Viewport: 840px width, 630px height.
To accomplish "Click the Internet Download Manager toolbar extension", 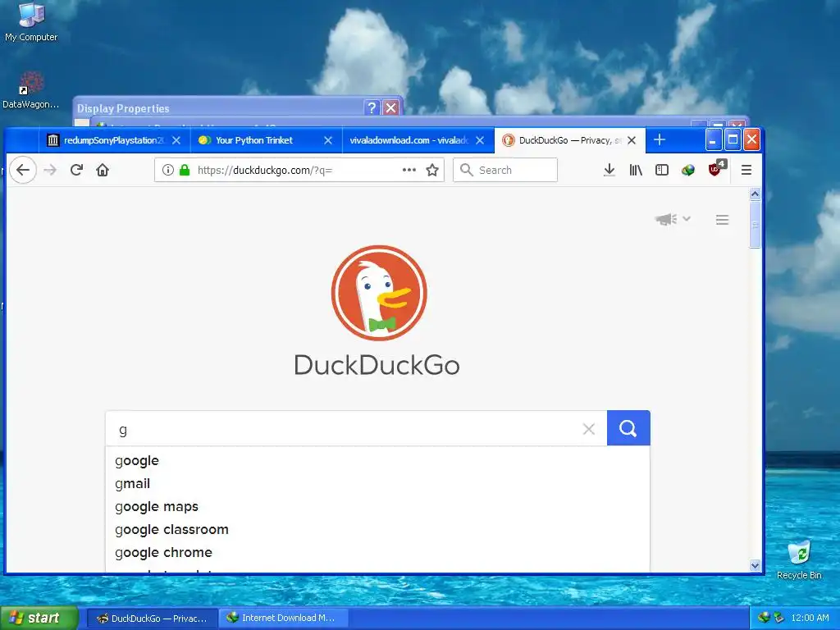I will coord(688,170).
